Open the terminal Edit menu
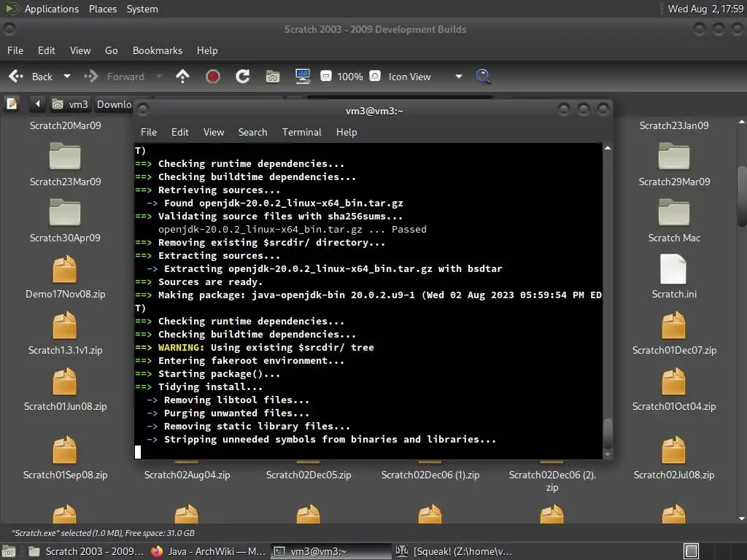747x560 pixels. (x=180, y=133)
